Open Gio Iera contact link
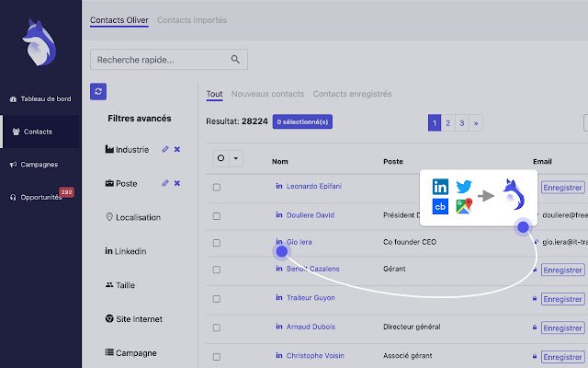 click(x=299, y=242)
